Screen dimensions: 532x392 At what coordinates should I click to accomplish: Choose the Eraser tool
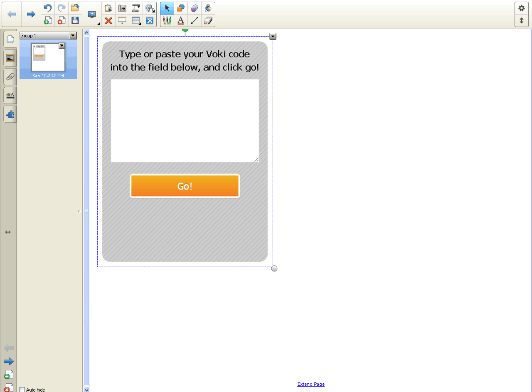[x=208, y=20]
